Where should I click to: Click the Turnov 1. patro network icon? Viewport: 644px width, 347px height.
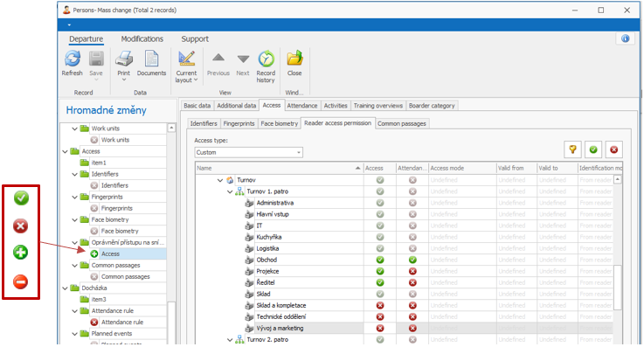pyautogui.click(x=239, y=191)
